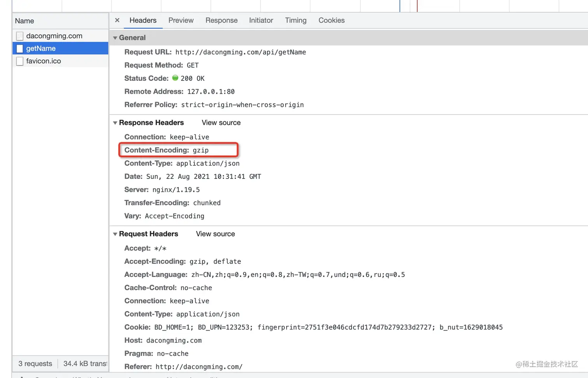The height and width of the screenshot is (378, 588).
Task: Collapse the General section
Action: pyautogui.click(x=115, y=38)
